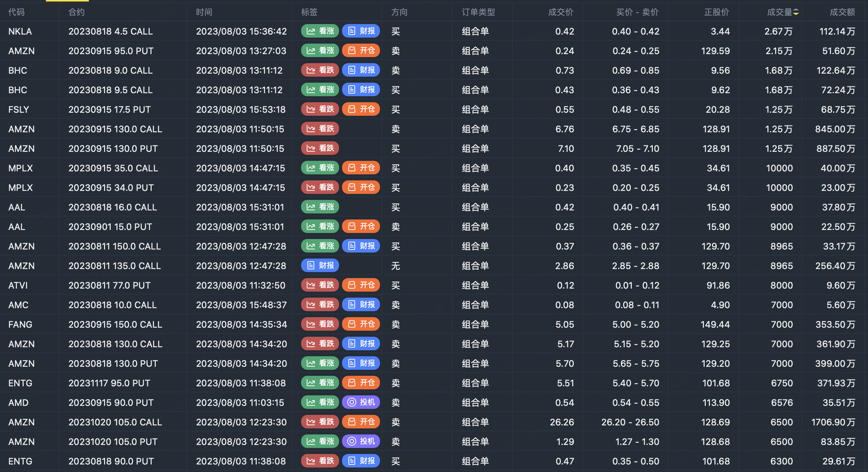
Task: Open contract 20230915 90.0 PUT
Action: coord(111,402)
